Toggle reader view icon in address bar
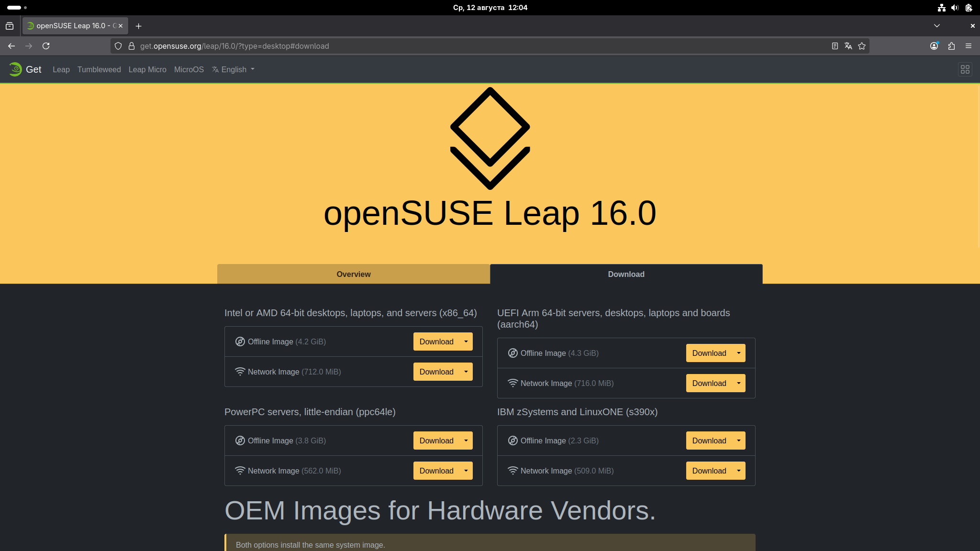The height and width of the screenshot is (551, 980). click(835, 46)
